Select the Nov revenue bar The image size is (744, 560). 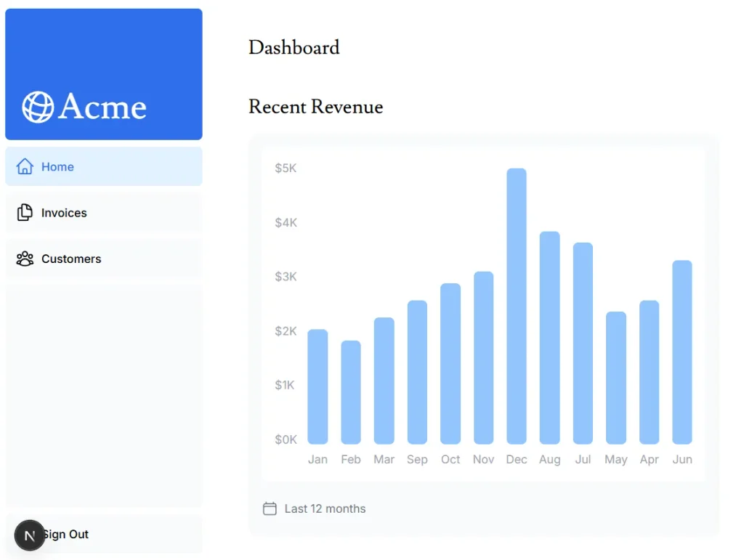pyautogui.click(x=483, y=358)
